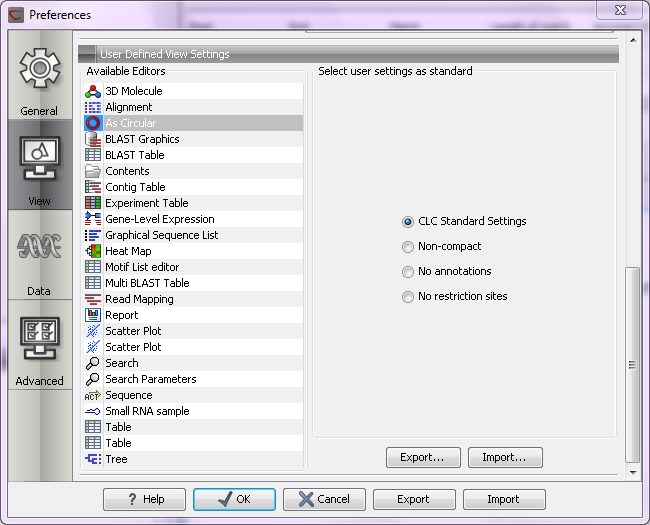Image resolution: width=650 pixels, height=525 pixels.
Task: Select No restriction sites radio button
Action: pyautogui.click(x=408, y=297)
